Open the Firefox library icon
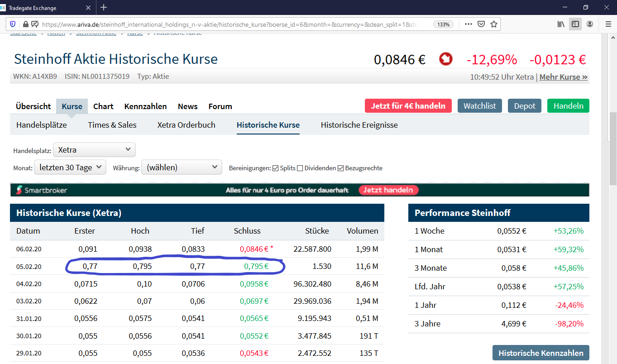Viewport: 617px width, 364px height. click(561, 24)
